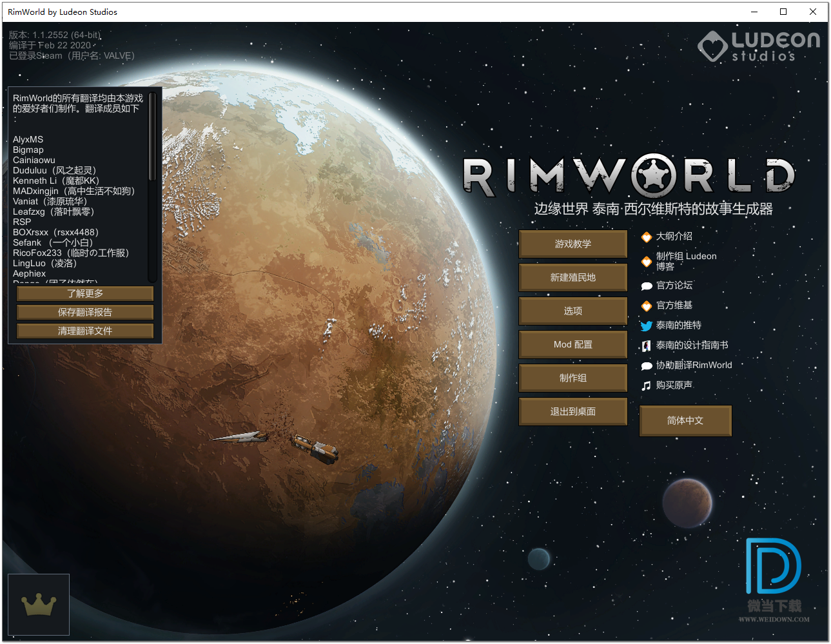Click the crown icon button
This screenshot has height=644, width=831.
coord(39,605)
